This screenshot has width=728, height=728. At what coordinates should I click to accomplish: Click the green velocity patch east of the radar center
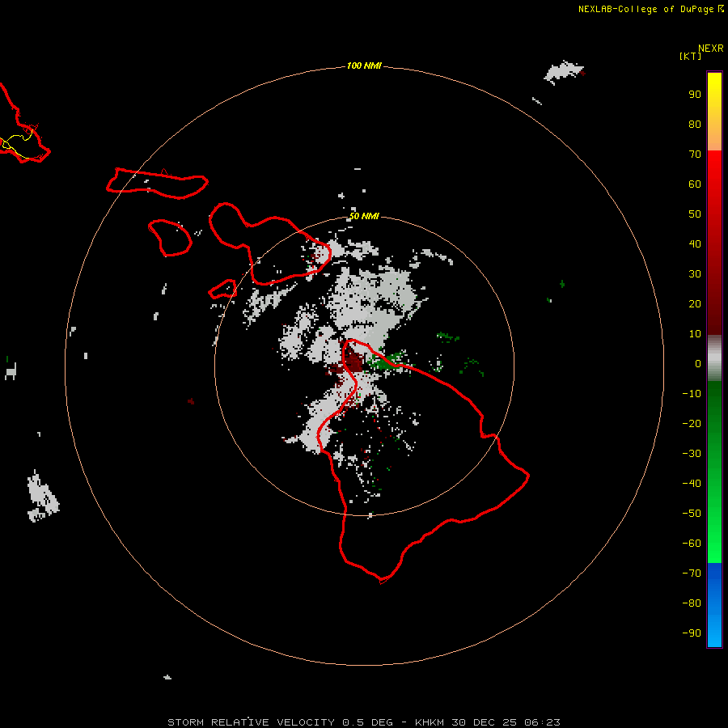(387, 361)
